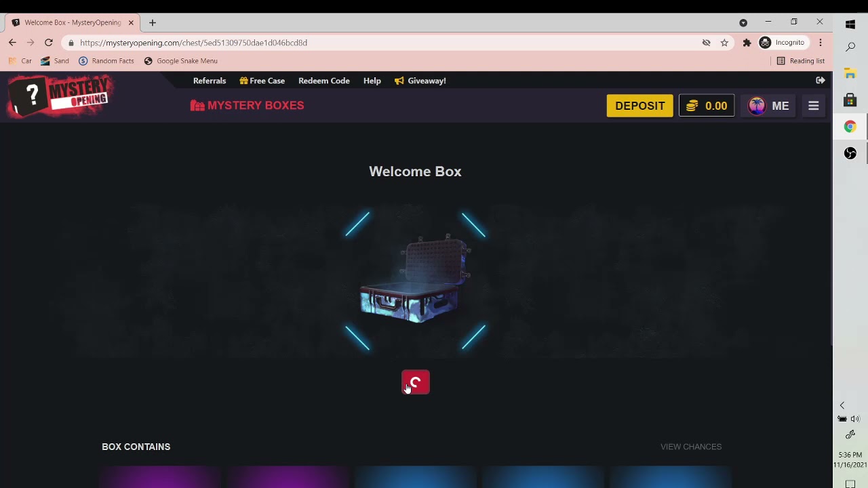The height and width of the screenshot is (488, 868).
Task: Click the taskbar search icon
Action: point(850,47)
